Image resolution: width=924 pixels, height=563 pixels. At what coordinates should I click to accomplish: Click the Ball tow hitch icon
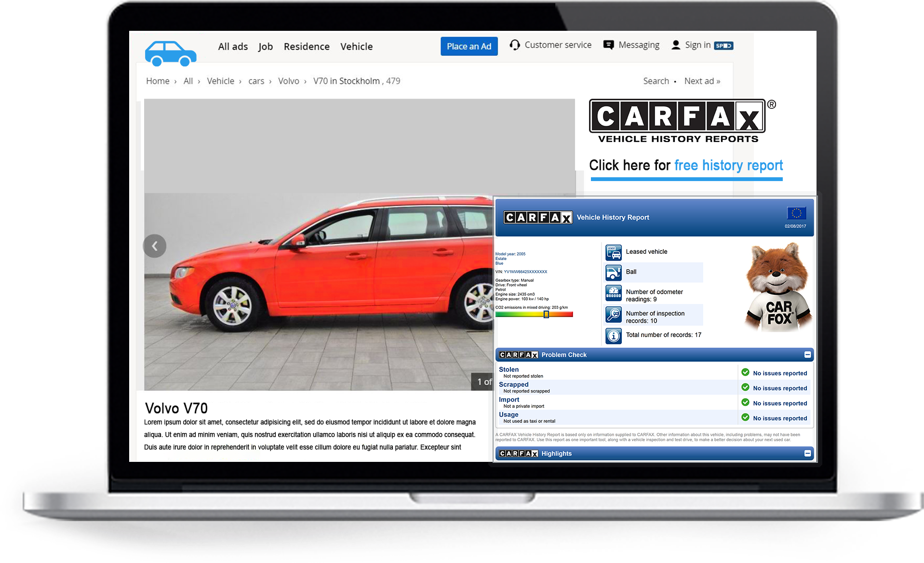click(614, 273)
